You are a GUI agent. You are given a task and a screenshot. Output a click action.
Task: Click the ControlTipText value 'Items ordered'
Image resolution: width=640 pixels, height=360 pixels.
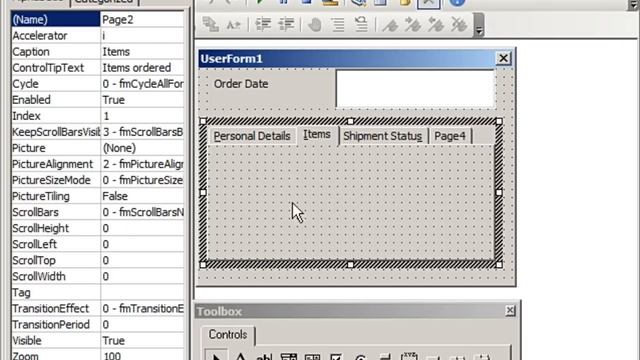[x=142, y=68]
